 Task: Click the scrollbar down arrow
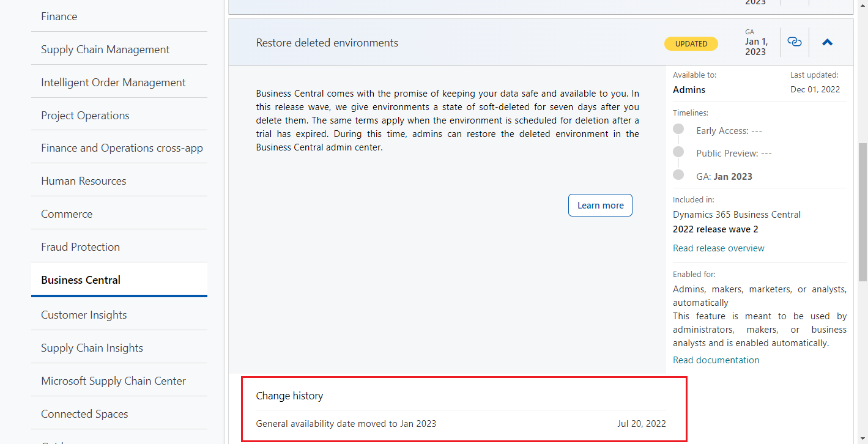pyautogui.click(x=862, y=438)
